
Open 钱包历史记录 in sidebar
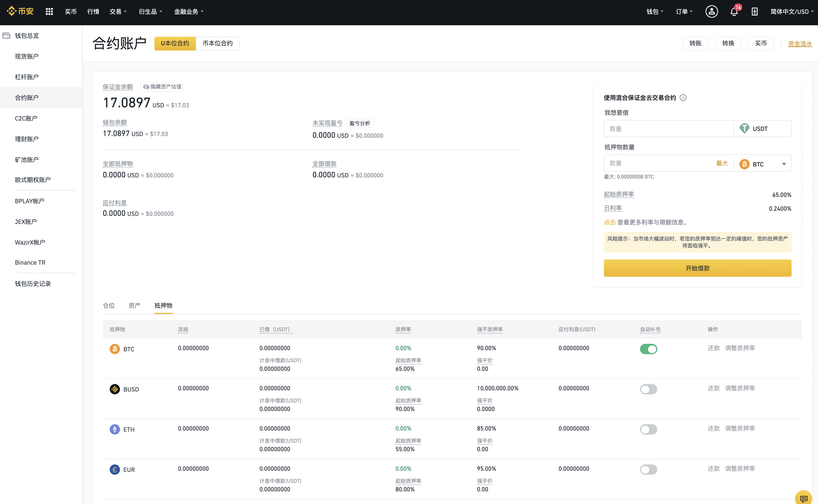point(33,284)
